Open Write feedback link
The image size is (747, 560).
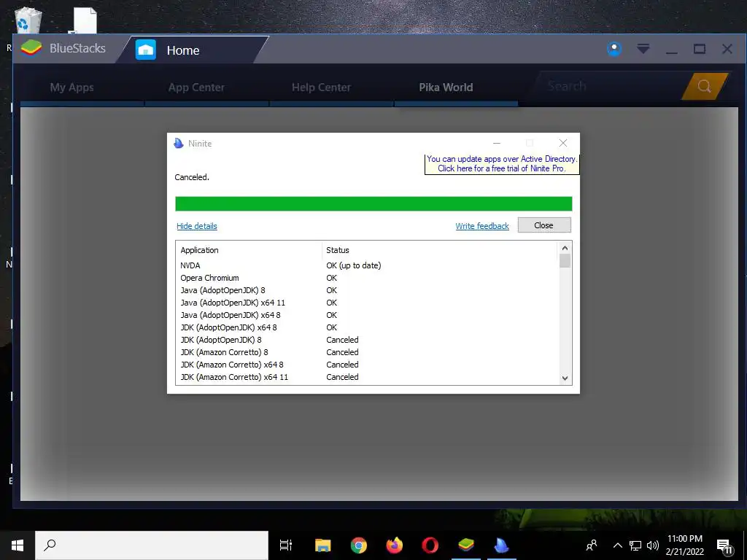(x=482, y=226)
